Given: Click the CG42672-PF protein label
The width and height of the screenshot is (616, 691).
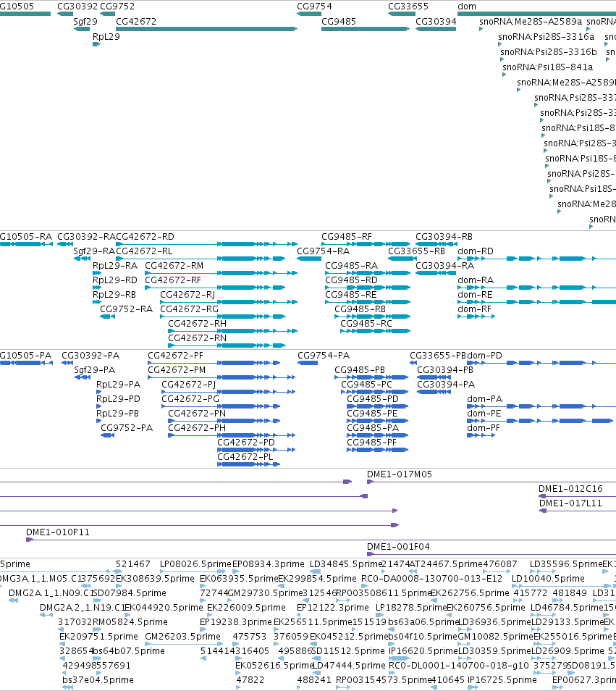Looking at the screenshot, I should [x=175, y=356].
